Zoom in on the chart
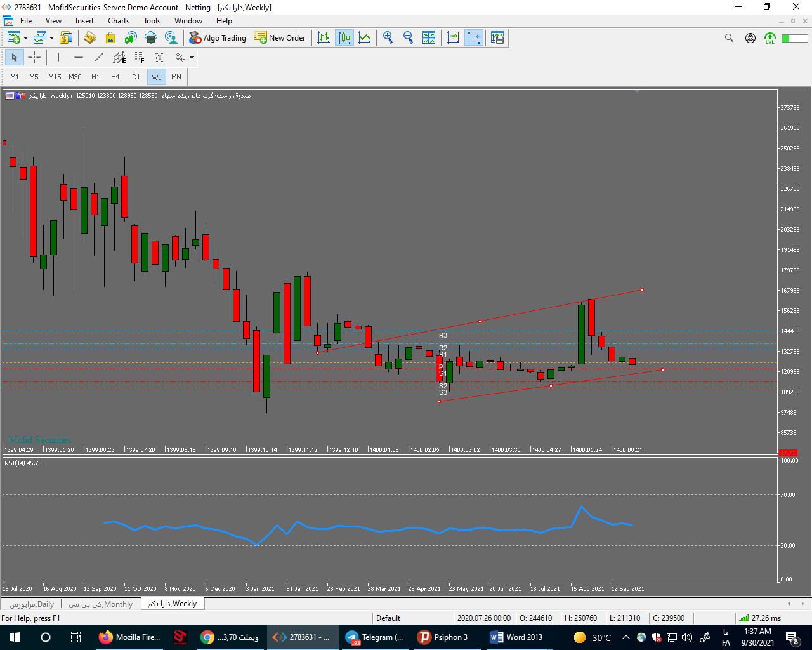Viewport: 812px width, 650px height. point(388,38)
